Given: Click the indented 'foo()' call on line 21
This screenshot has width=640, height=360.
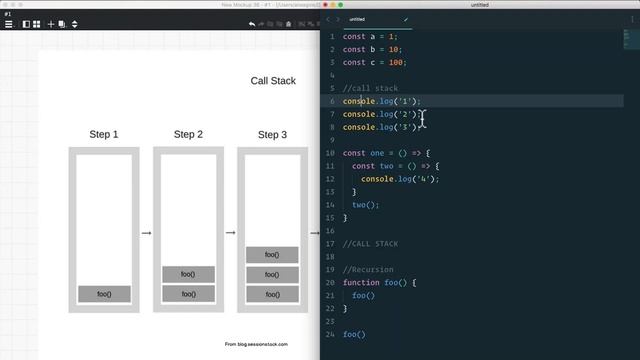Looking at the screenshot, I should pos(363,296).
